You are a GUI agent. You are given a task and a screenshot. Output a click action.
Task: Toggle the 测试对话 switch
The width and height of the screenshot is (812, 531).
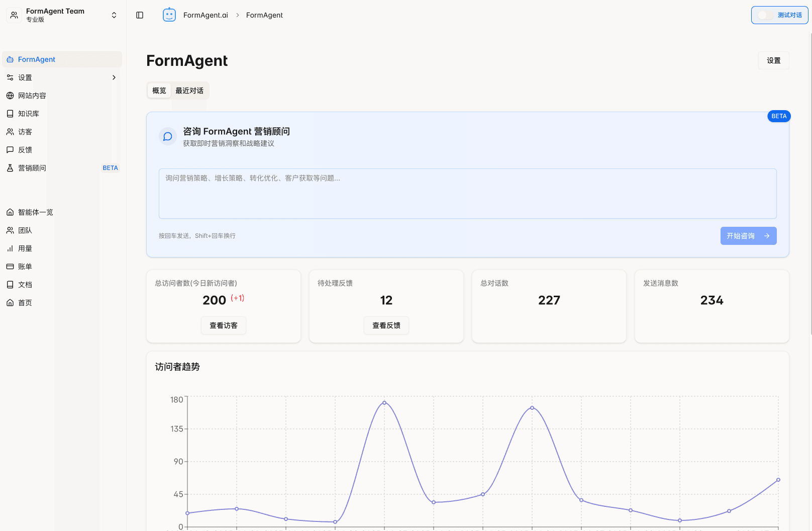tap(766, 15)
